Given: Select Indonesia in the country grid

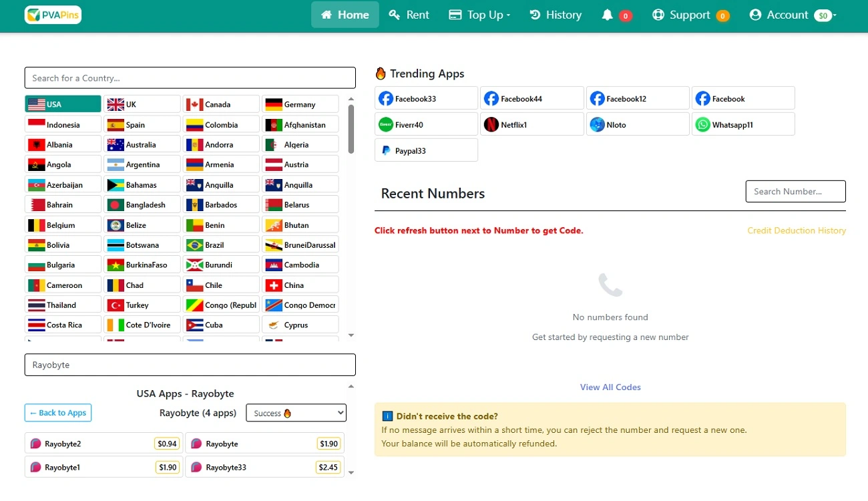Looking at the screenshot, I should point(63,125).
